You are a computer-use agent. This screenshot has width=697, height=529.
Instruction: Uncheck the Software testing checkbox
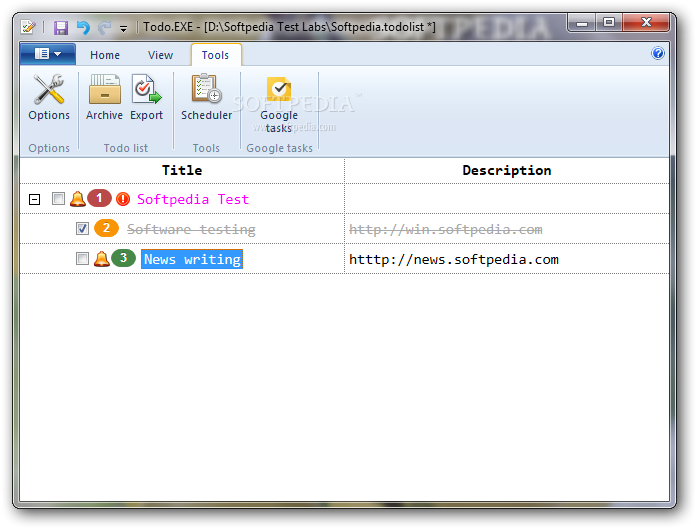82,228
